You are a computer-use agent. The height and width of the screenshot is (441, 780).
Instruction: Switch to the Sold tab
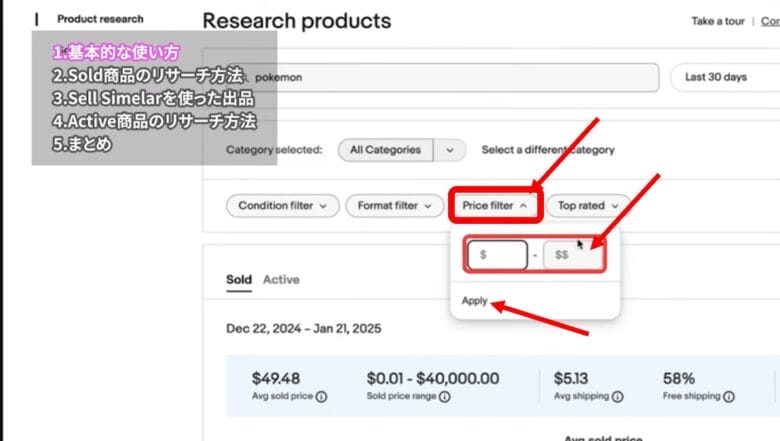click(x=239, y=280)
